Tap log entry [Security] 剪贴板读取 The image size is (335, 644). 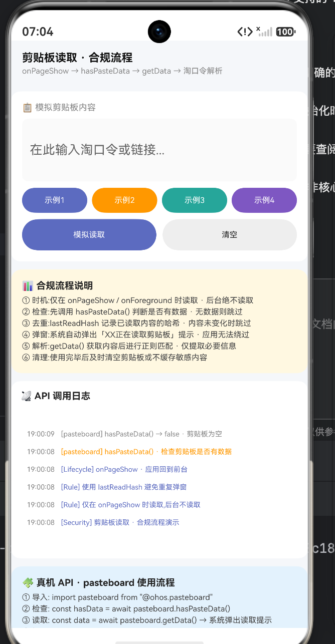[x=120, y=522]
